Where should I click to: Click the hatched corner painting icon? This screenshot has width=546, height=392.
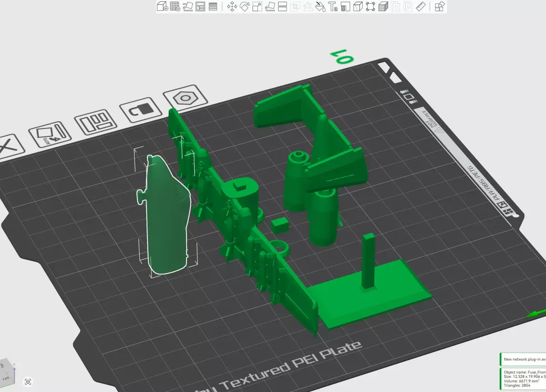[345, 6]
